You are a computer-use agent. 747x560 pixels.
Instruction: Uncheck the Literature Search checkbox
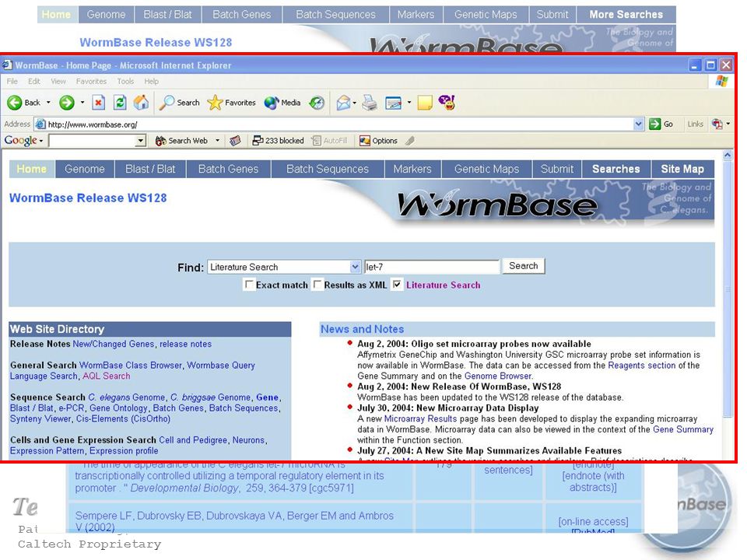point(397,285)
